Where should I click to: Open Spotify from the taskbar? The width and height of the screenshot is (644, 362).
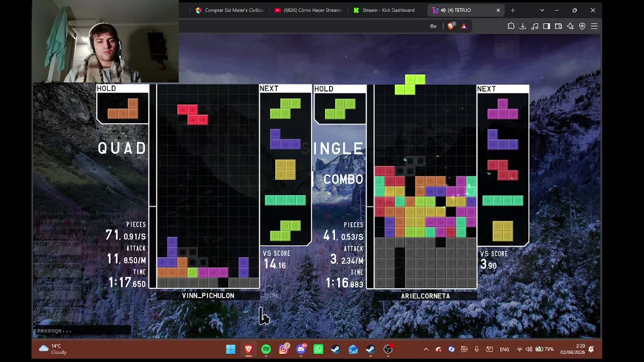(266, 349)
